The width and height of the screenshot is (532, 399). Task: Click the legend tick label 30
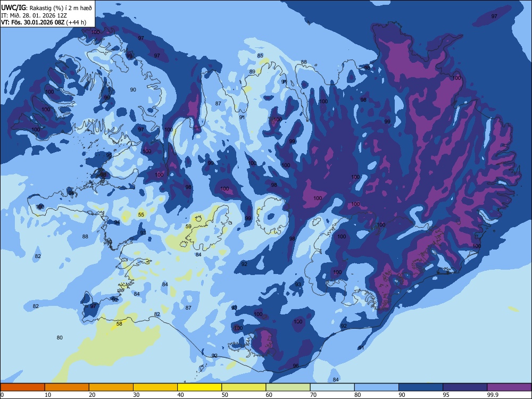pos(136,395)
